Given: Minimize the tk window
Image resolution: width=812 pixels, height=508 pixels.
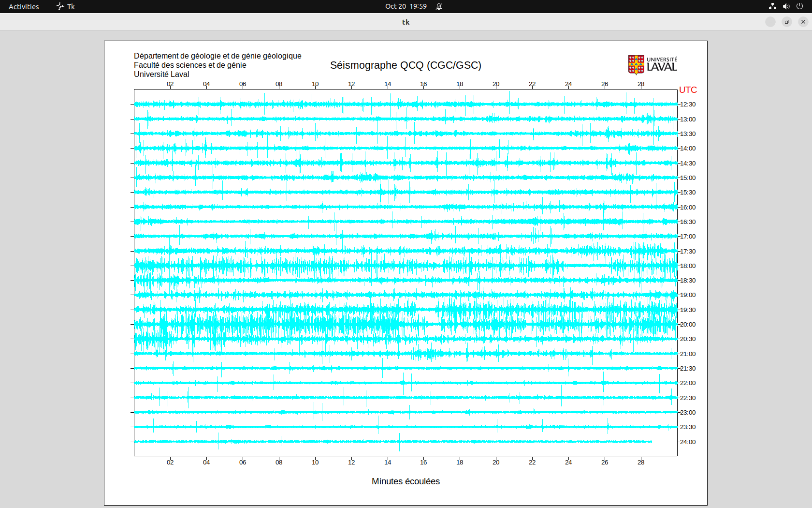Looking at the screenshot, I should click(770, 22).
